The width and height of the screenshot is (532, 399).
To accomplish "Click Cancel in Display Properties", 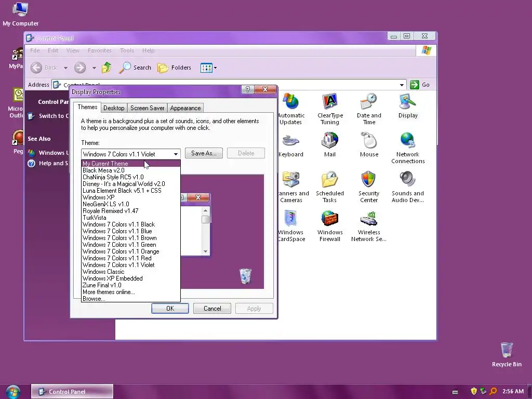I will pos(212,309).
